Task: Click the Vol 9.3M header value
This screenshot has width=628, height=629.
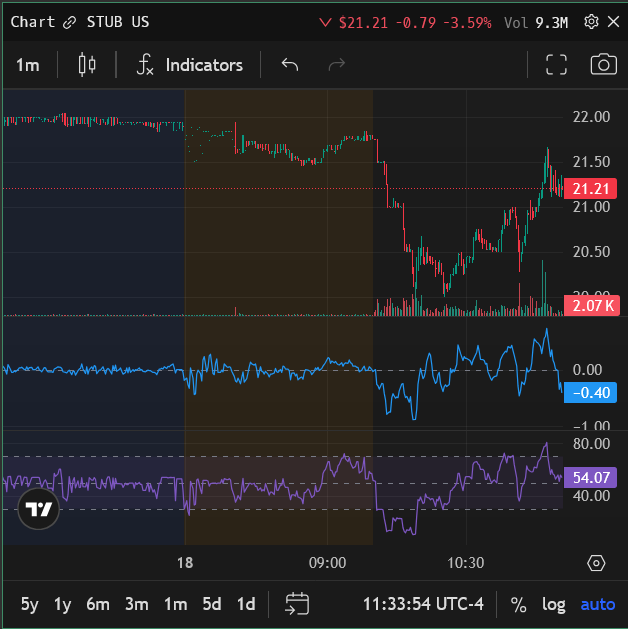Action: tap(536, 22)
